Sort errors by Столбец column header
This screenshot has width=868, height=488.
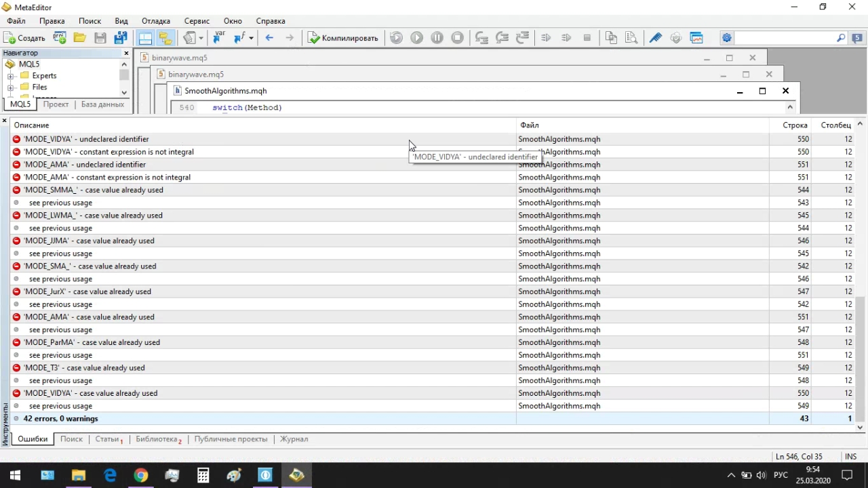(833, 125)
